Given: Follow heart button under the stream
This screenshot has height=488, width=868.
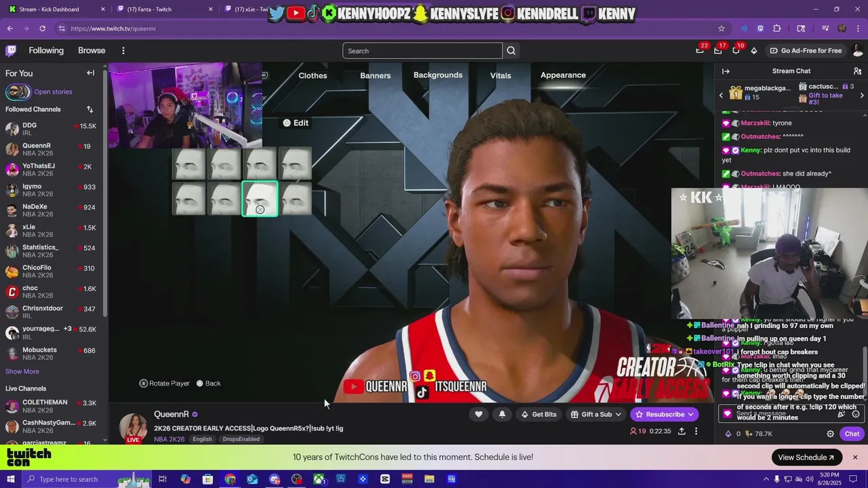Looking at the screenshot, I should pos(479,414).
